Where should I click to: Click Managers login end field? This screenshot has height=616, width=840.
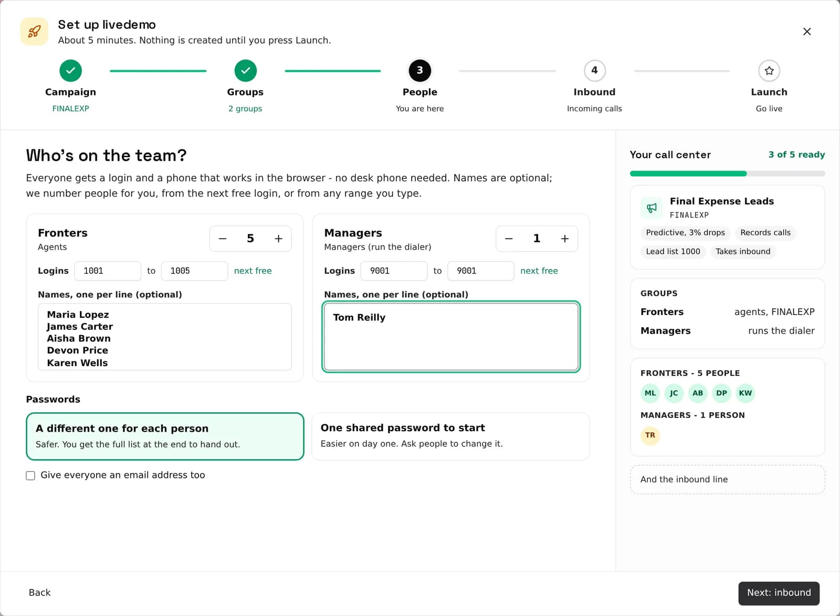[x=480, y=271]
